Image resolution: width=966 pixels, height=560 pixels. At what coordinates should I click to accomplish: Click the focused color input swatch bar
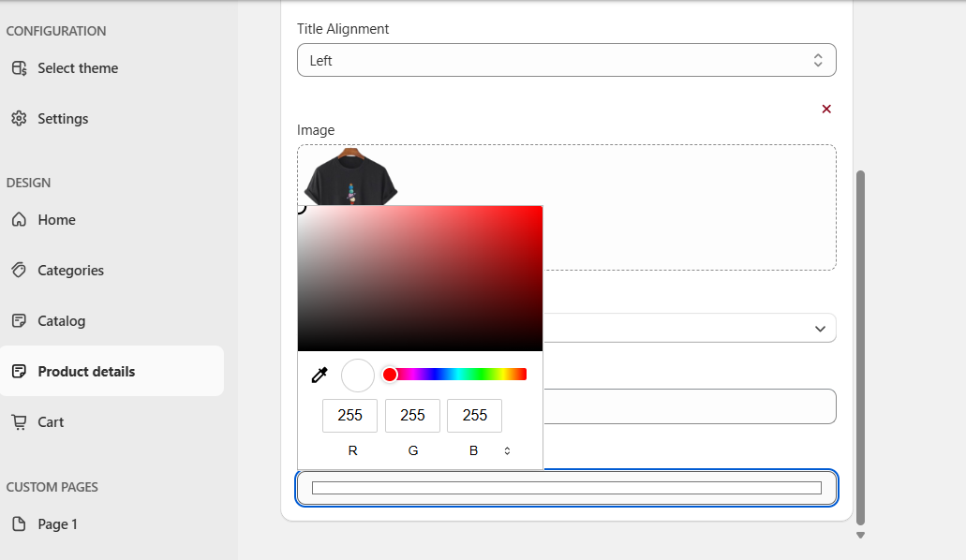566,488
